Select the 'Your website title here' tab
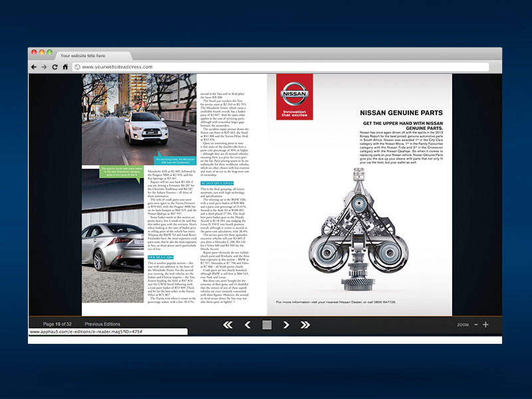 (x=82, y=56)
